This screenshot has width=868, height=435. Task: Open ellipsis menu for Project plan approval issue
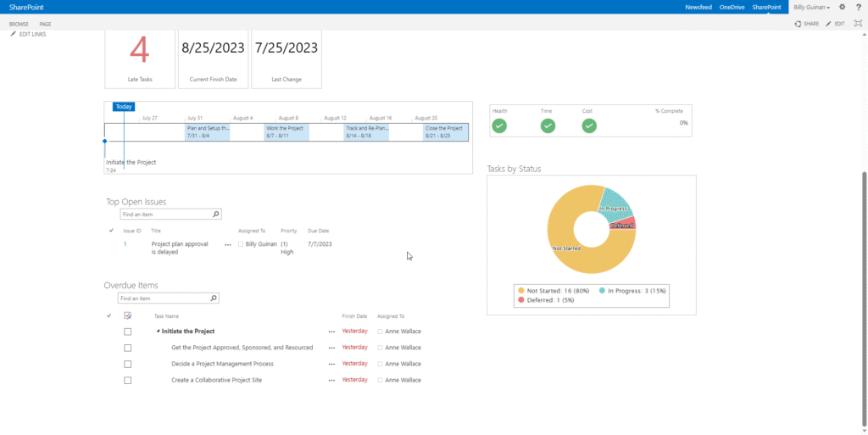pos(227,244)
